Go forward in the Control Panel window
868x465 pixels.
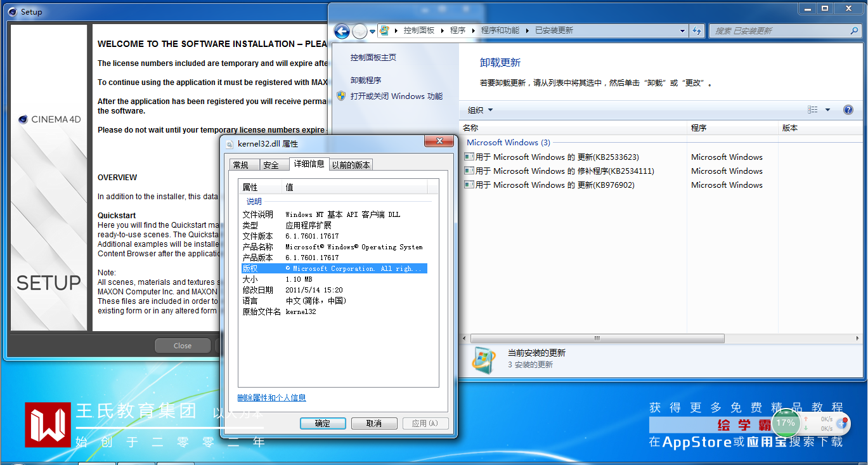[x=360, y=30]
